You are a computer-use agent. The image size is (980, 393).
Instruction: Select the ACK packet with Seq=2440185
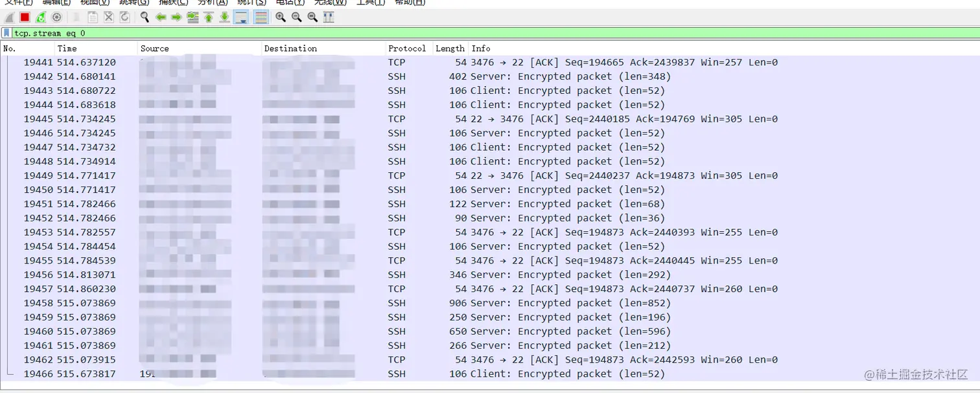coord(490,119)
